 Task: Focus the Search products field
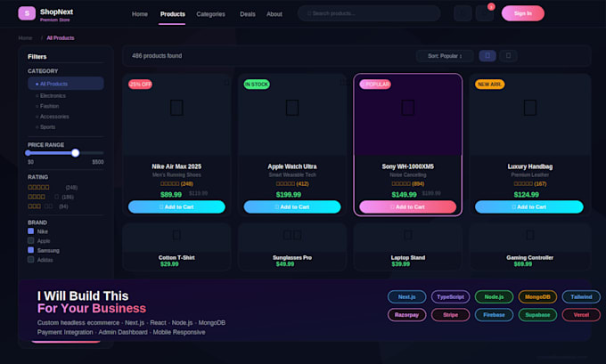coord(369,13)
